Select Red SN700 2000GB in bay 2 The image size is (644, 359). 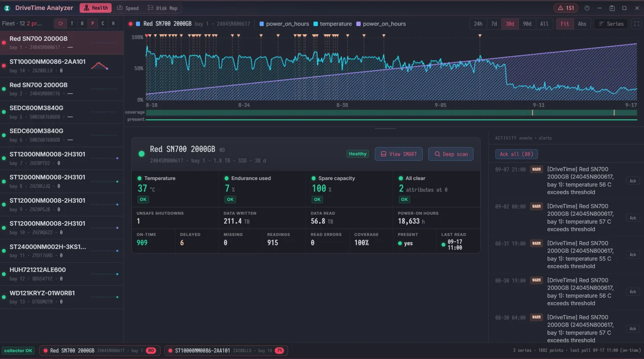point(62,89)
